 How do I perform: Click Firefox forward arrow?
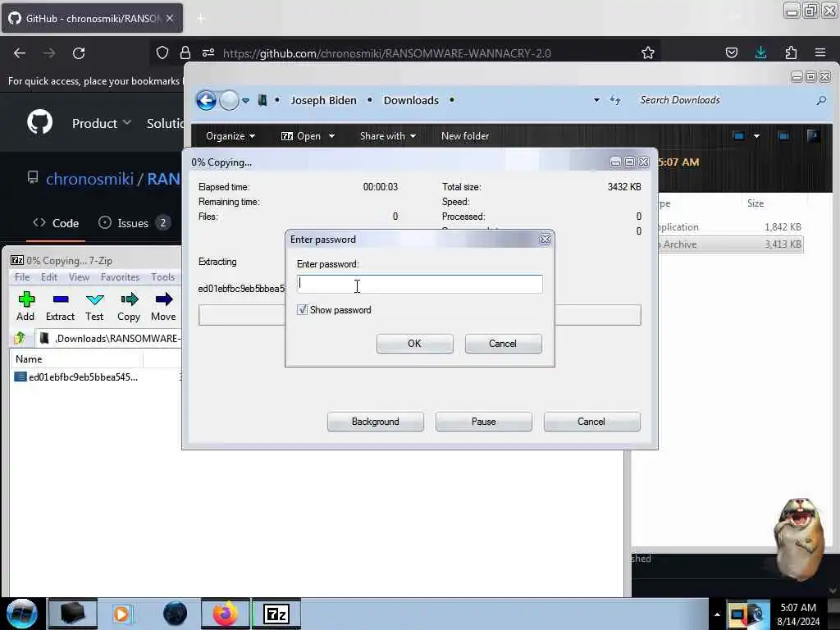(x=49, y=53)
